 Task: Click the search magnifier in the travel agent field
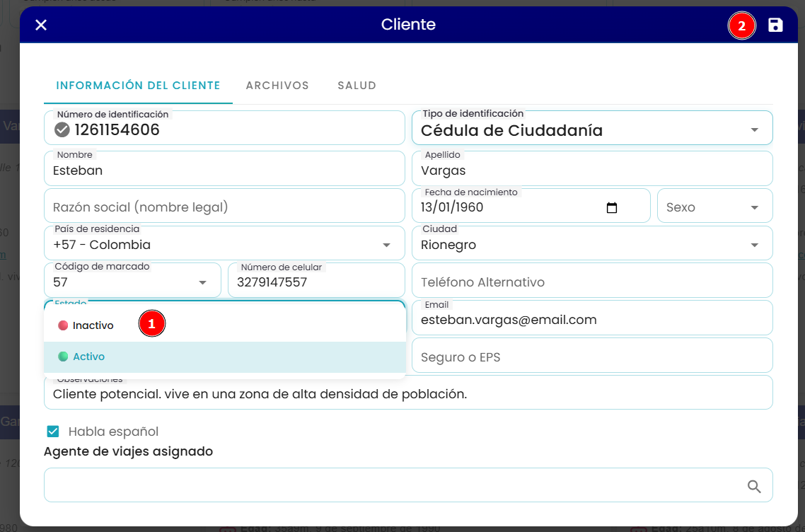(753, 486)
